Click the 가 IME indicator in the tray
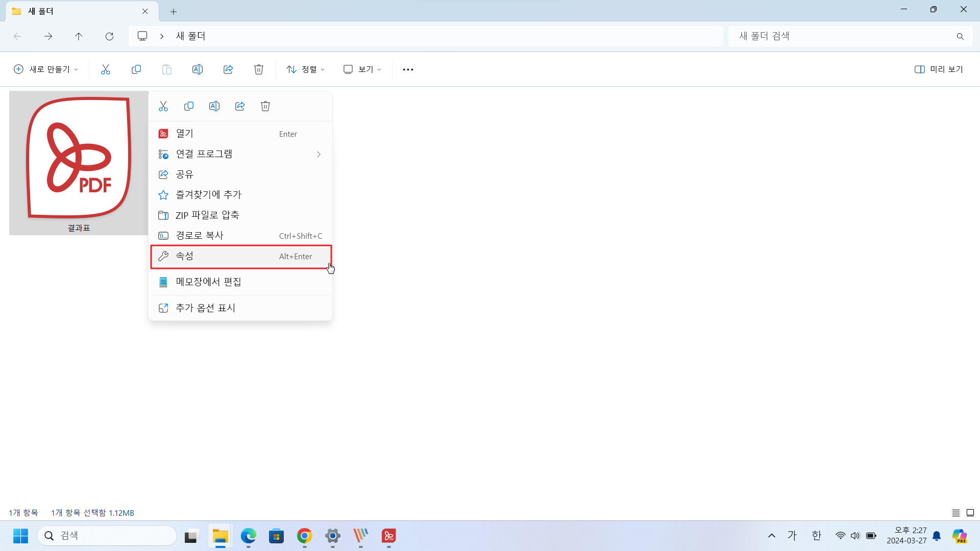 click(792, 536)
